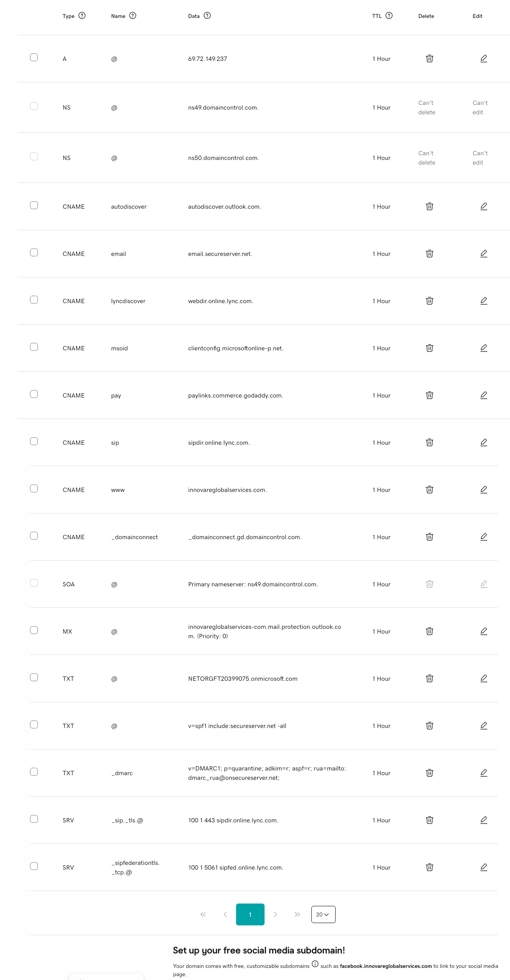Open the 20 records-per-page dropdown
This screenshot has height=980, width=510.
coord(323,914)
